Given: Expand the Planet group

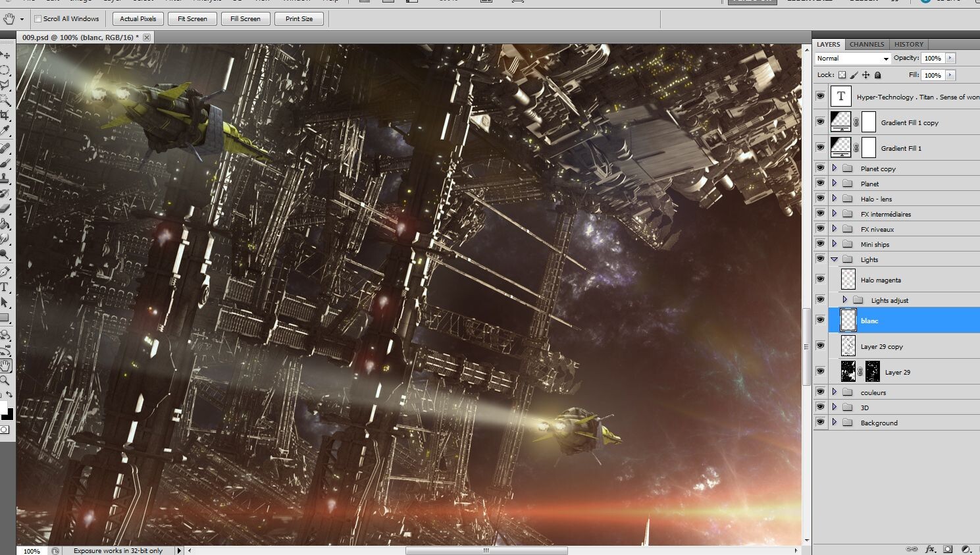Looking at the screenshot, I should (835, 183).
